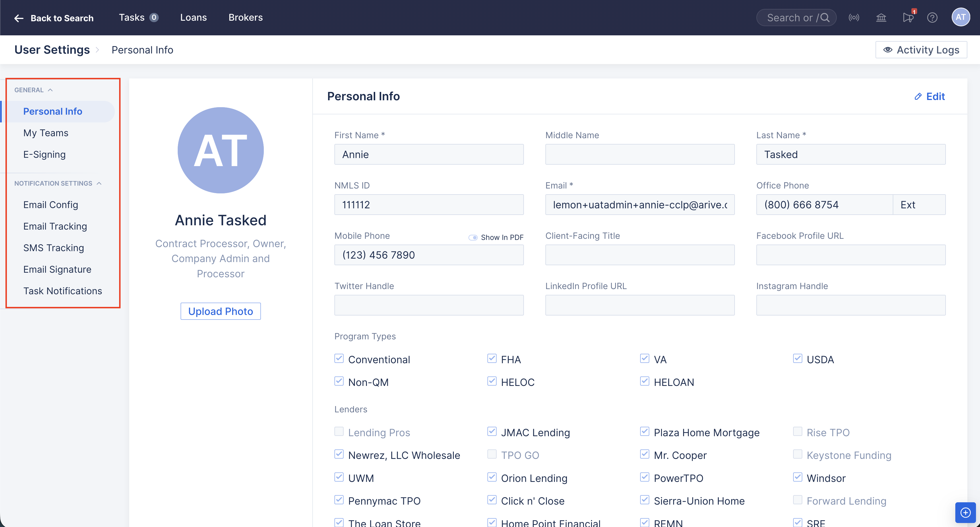Open the Brokers menu item
980x527 pixels.
(246, 17)
